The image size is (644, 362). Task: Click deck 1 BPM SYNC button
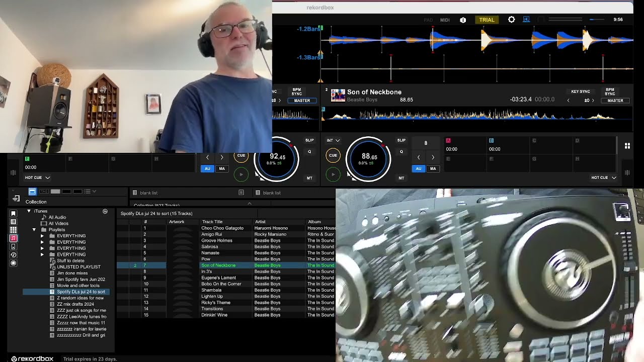297,92
